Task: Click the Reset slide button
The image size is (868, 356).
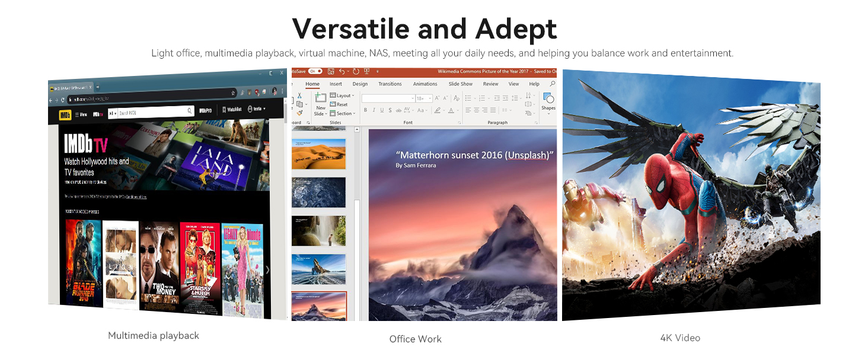Action: 339,104
